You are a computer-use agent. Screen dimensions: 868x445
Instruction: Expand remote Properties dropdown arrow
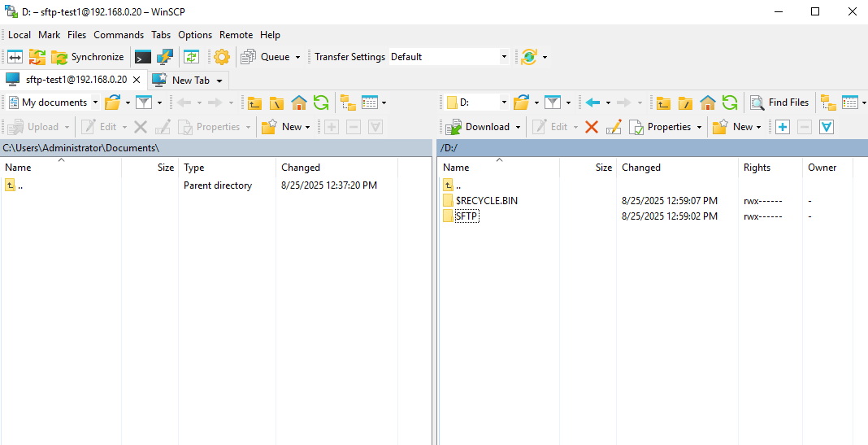tap(699, 128)
